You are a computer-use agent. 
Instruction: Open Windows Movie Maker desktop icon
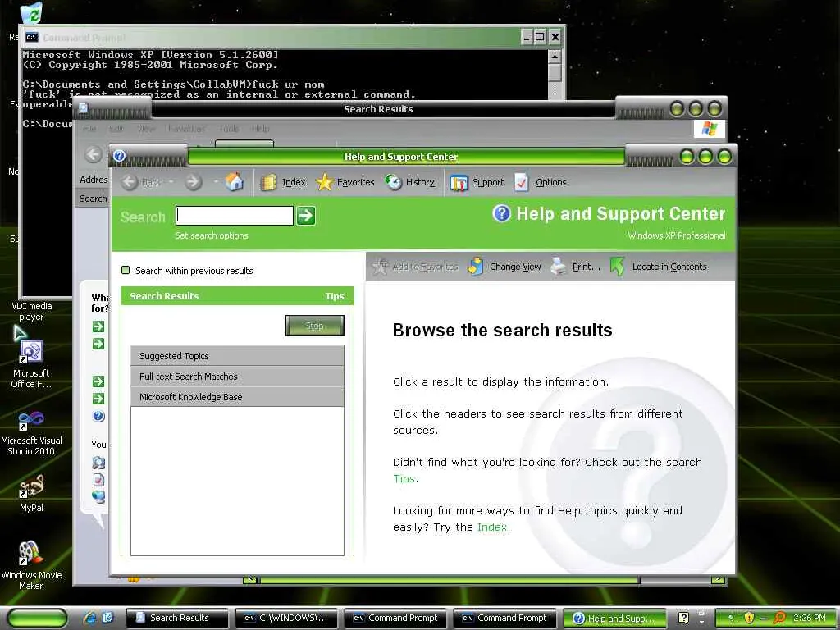tap(31, 554)
